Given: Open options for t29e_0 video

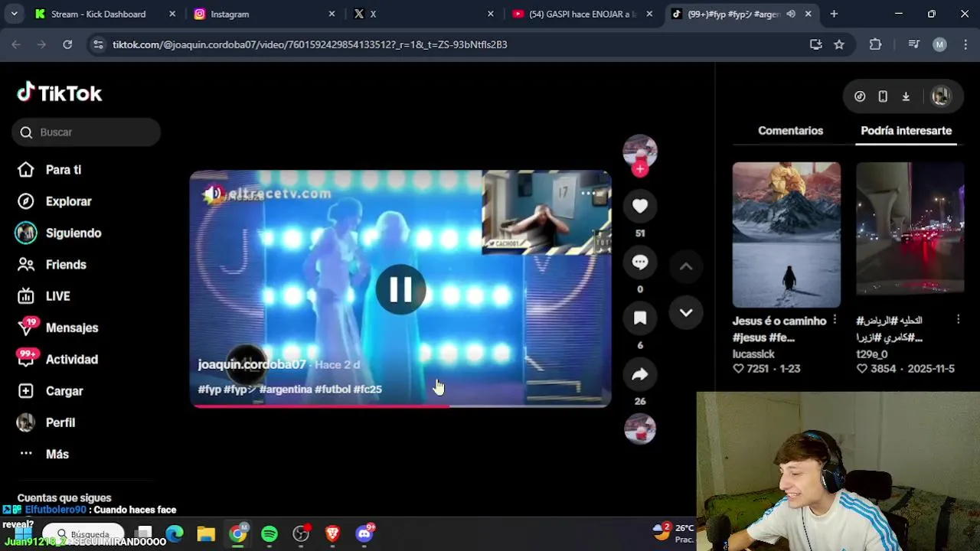Looking at the screenshot, I should click(x=959, y=320).
